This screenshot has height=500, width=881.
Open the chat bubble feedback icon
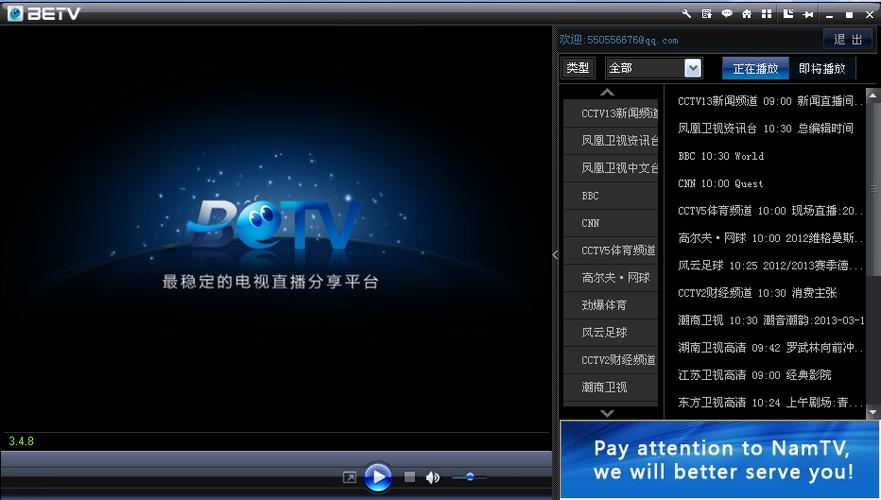click(727, 13)
